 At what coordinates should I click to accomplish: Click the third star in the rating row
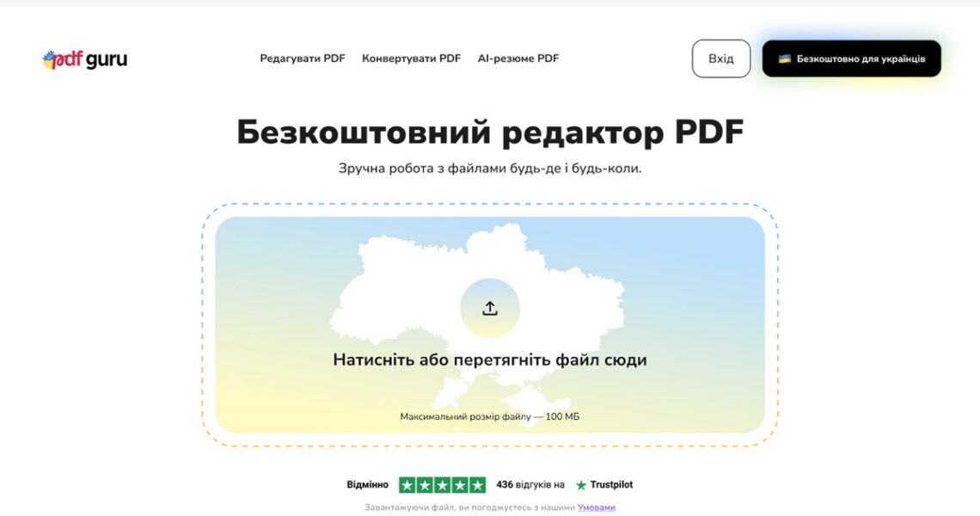click(442, 485)
